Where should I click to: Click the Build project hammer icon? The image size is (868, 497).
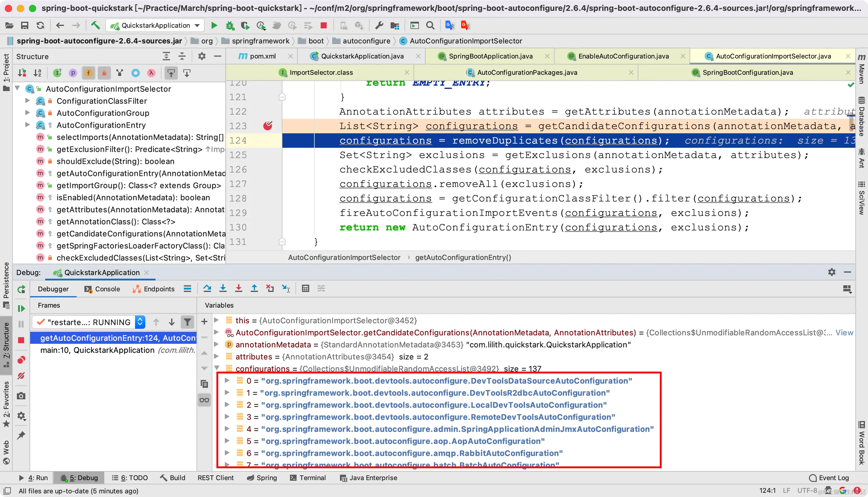[x=96, y=25]
